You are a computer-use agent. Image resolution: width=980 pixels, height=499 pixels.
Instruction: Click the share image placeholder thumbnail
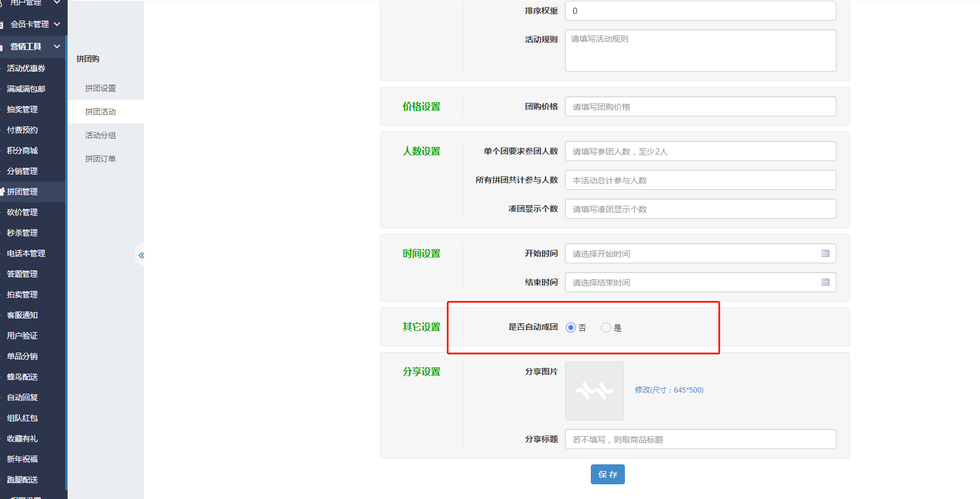594,391
